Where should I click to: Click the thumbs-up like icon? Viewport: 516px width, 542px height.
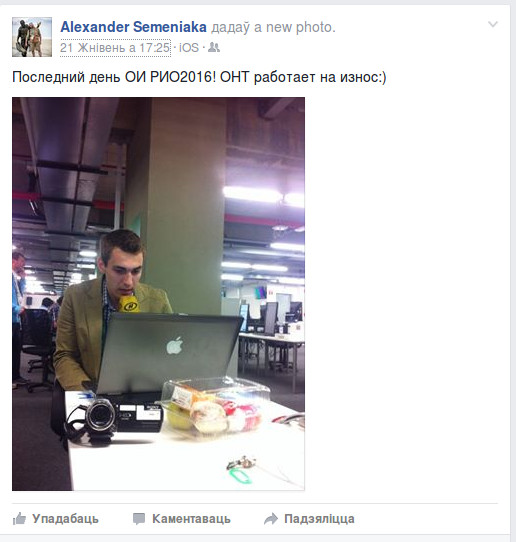click(x=19, y=518)
